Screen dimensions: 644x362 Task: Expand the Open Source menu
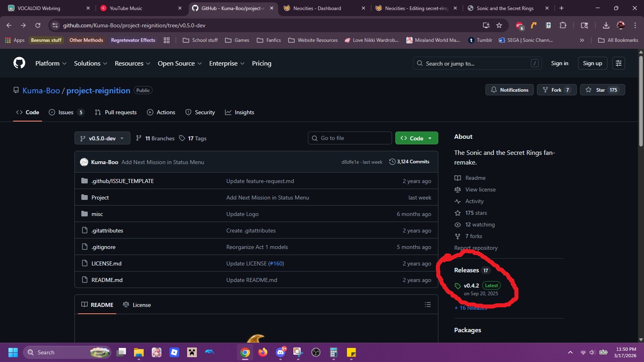[x=180, y=63]
